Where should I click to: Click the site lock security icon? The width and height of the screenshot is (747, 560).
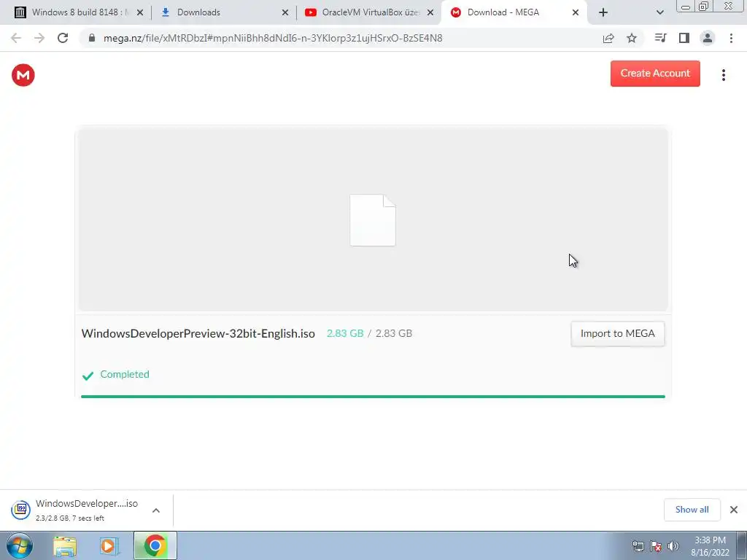(x=92, y=38)
